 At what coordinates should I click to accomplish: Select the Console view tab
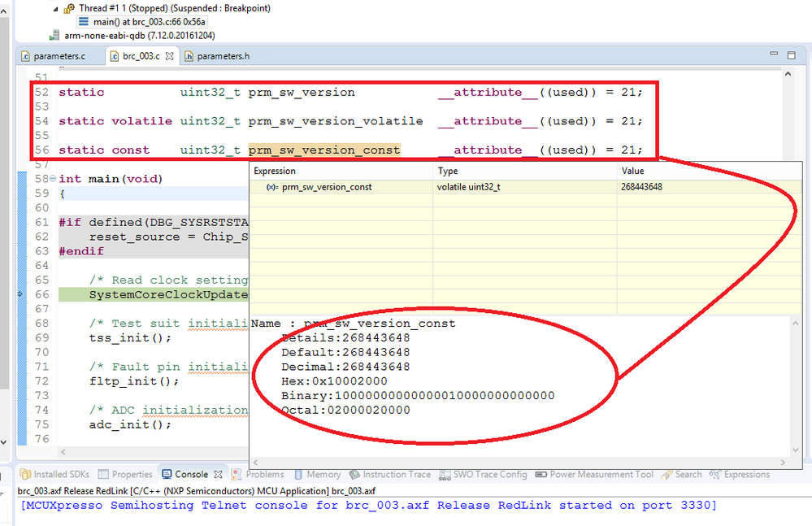(x=185, y=474)
